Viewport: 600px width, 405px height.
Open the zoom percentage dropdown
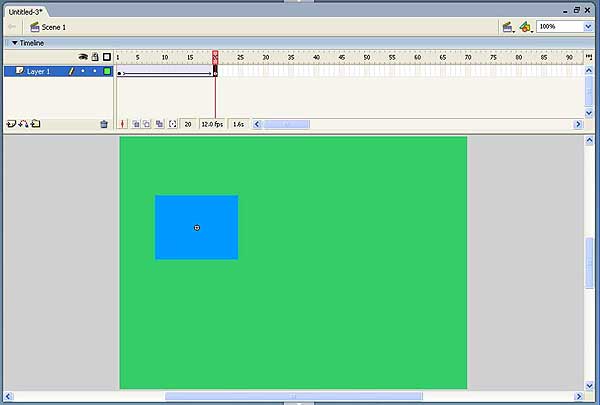(587, 26)
